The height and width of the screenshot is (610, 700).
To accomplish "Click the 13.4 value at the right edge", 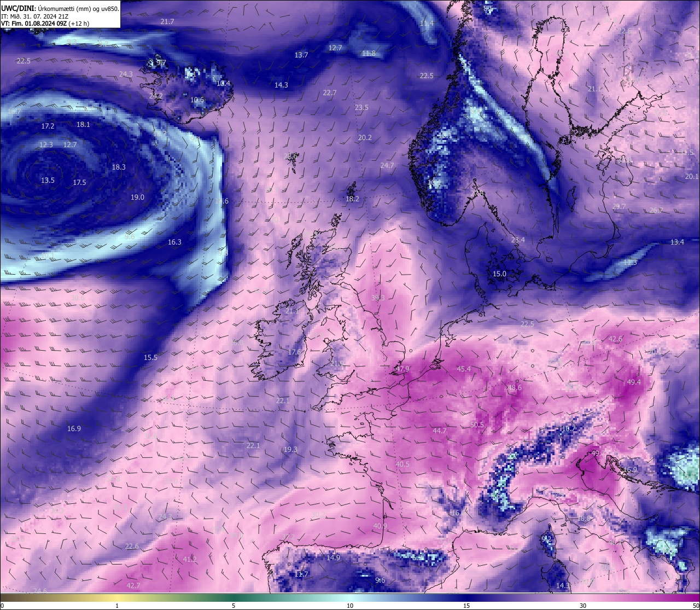I will coord(677,242).
